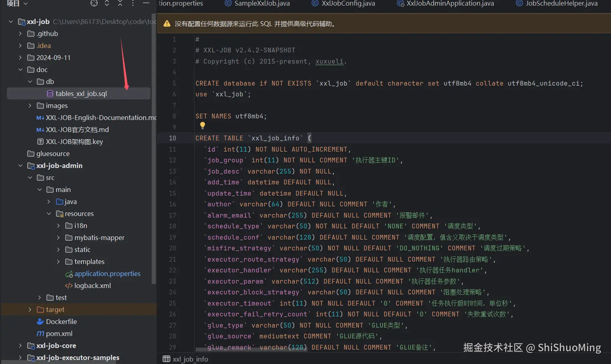Expand the mybatis-mapper folder
The width and height of the screenshot is (611, 364).
pos(58,238)
